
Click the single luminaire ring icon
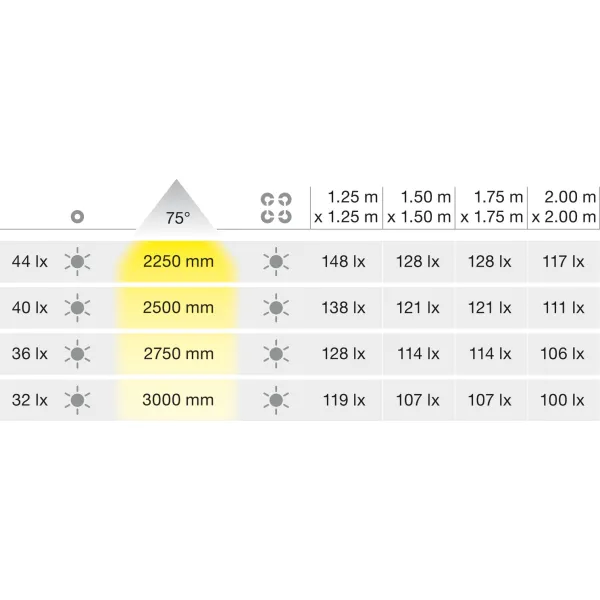click(77, 217)
